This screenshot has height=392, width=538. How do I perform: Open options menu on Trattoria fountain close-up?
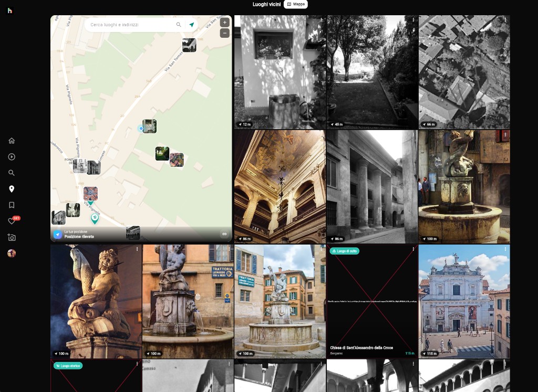coord(229,249)
